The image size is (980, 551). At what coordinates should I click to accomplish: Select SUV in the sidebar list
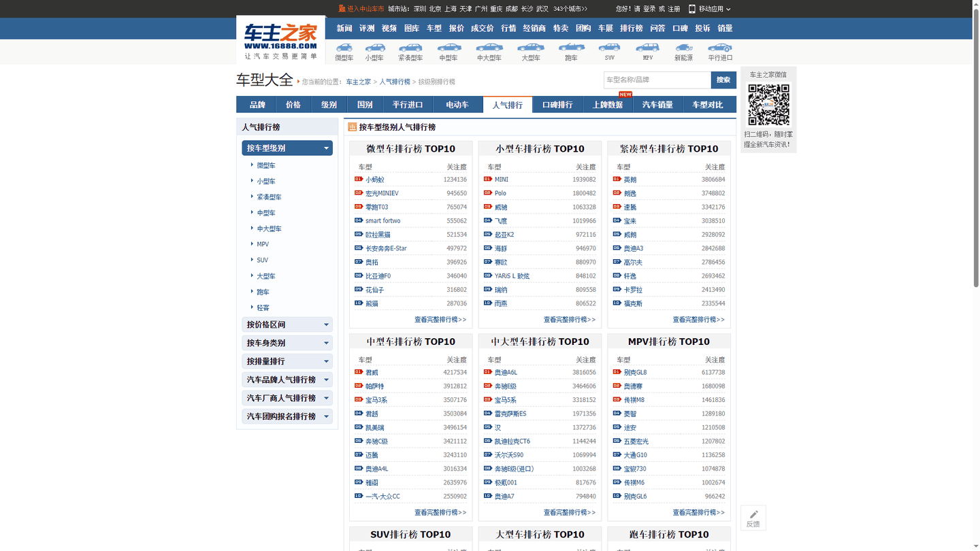pyautogui.click(x=262, y=260)
